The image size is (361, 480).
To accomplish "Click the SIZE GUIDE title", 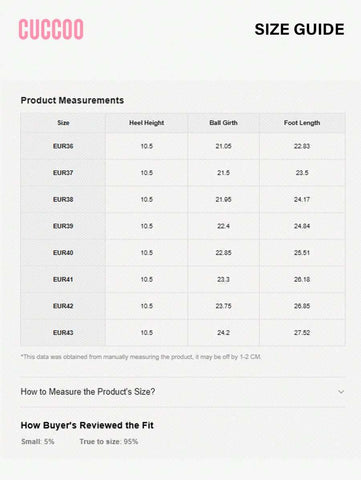I will (299, 29).
